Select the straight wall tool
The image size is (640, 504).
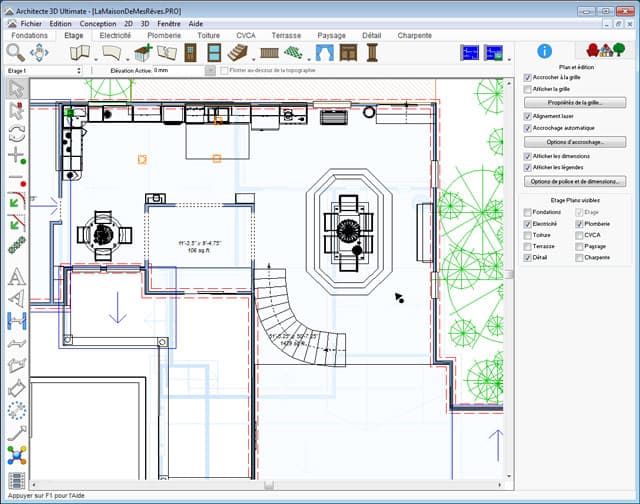tap(80, 53)
